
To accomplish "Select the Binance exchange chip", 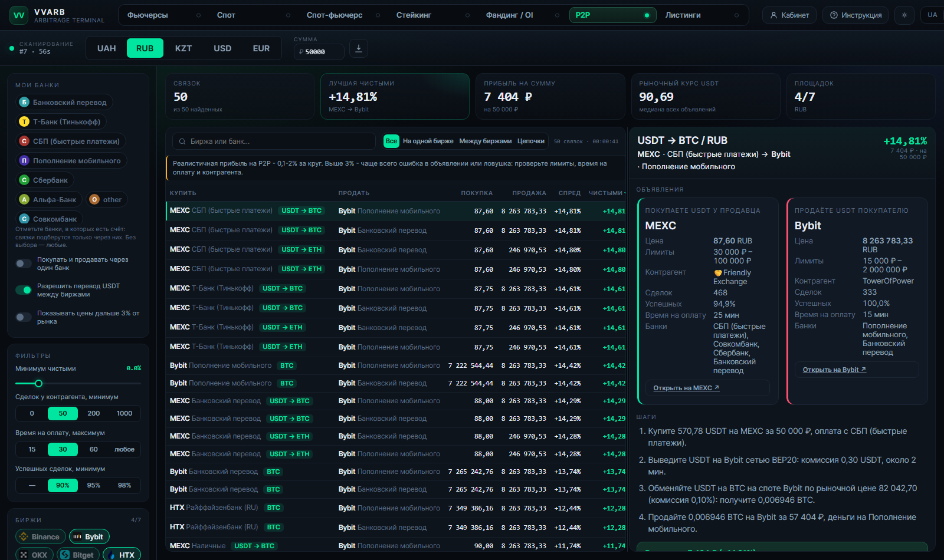I will (40, 536).
